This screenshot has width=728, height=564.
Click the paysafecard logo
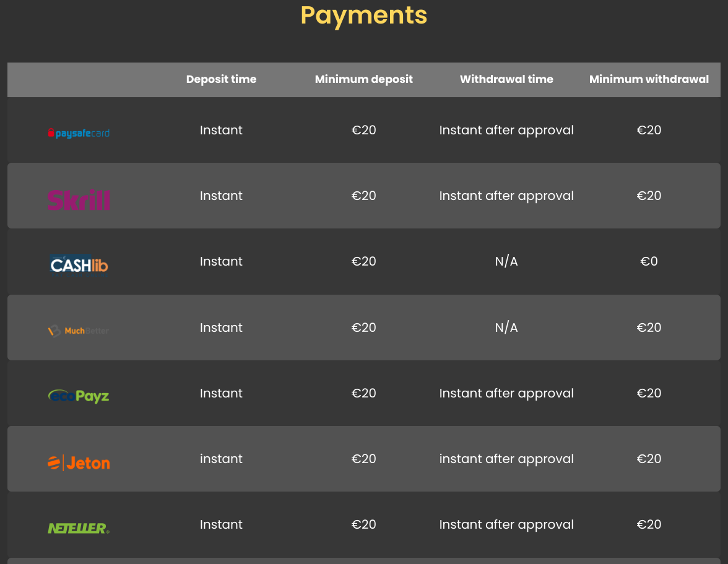pyautogui.click(x=79, y=133)
